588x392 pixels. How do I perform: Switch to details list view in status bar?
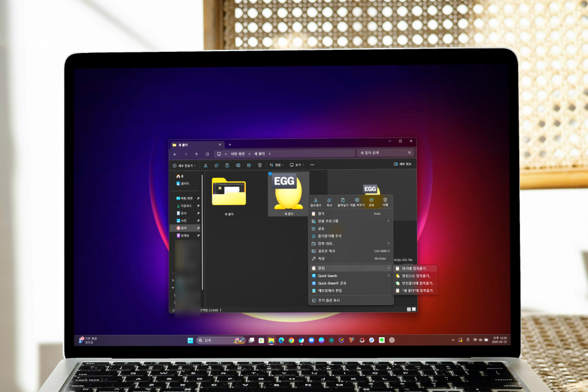[x=409, y=309]
